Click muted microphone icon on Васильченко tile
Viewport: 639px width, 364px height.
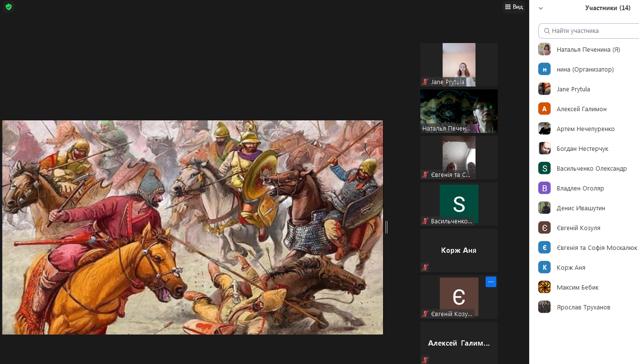pos(425,221)
